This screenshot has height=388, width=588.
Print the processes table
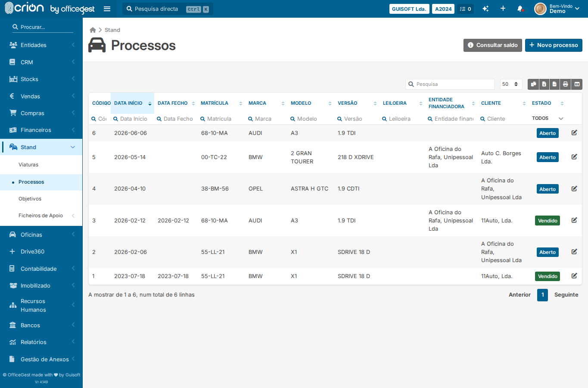coord(565,84)
